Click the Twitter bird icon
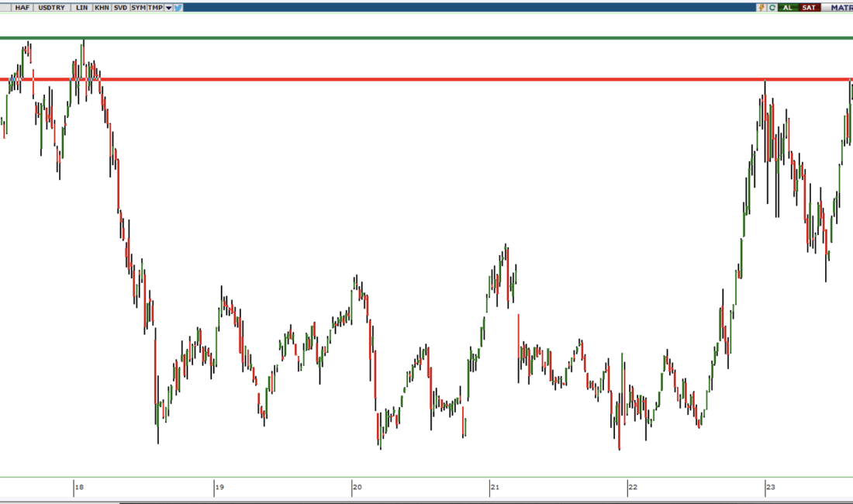 (178, 7)
